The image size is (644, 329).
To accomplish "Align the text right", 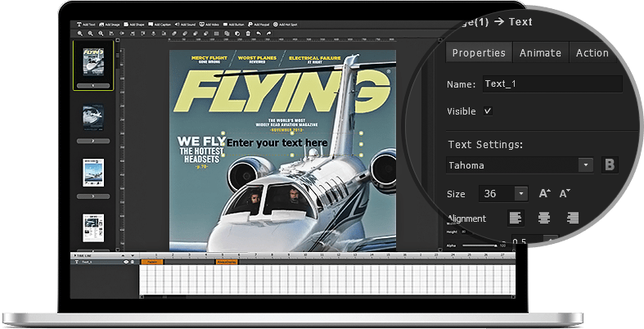I will click(573, 218).
